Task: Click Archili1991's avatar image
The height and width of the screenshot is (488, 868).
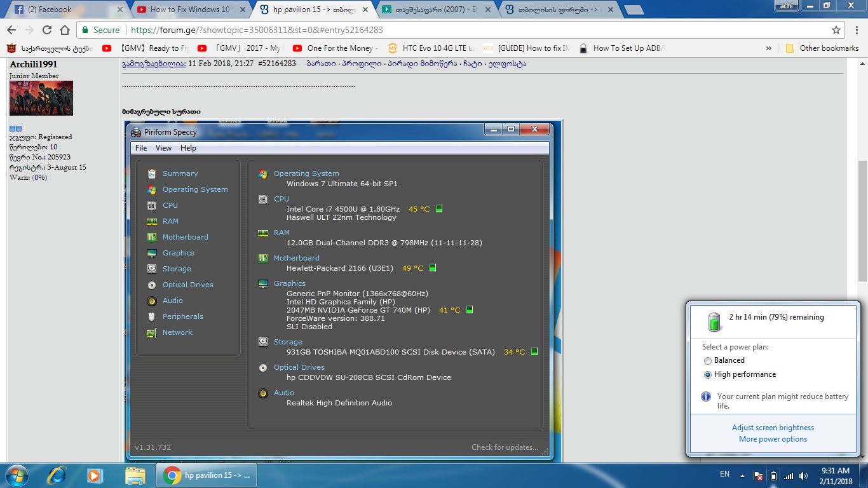Action: coord(41,98)
